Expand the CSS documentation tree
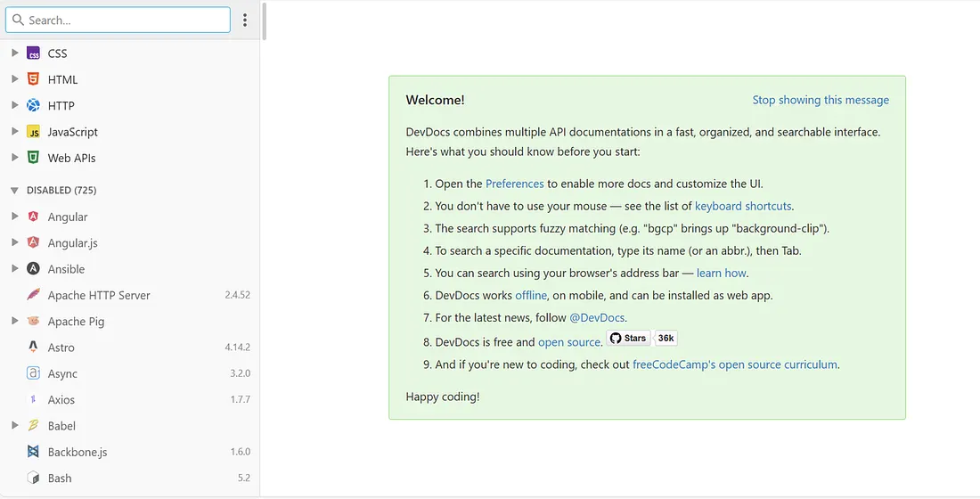This screenshot has width=980, height=499. click(x=14, y=53)
